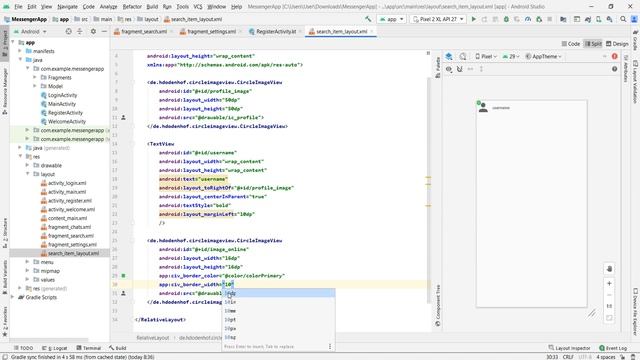Switch editor to Code view
Viewport: 640px width, 360px height.
pyautogui.click(x=571, y=44)
